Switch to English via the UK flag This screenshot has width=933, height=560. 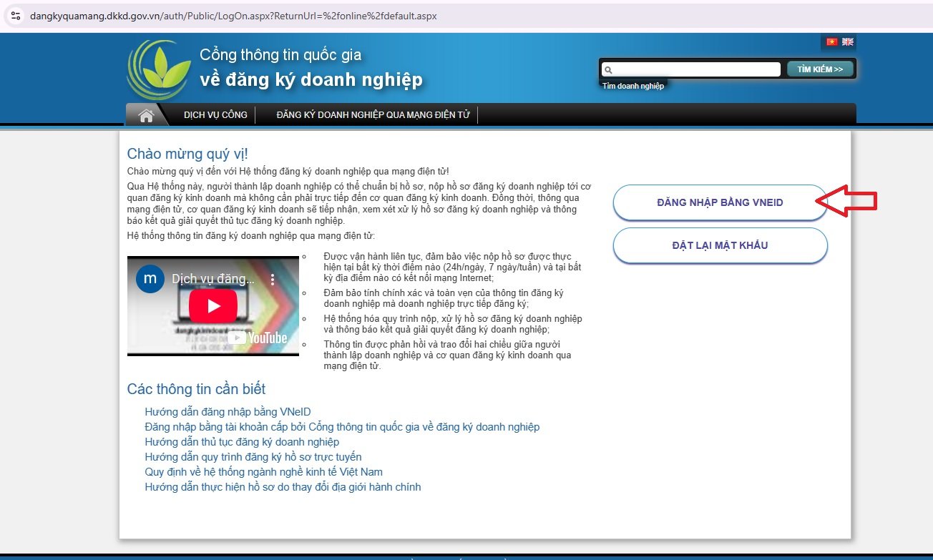pyautogui.click(x=848, y=42)
